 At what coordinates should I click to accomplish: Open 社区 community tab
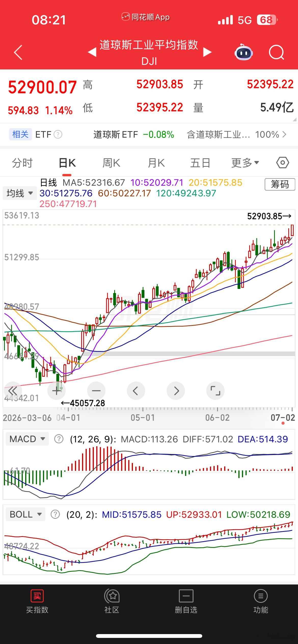point(112,602)
